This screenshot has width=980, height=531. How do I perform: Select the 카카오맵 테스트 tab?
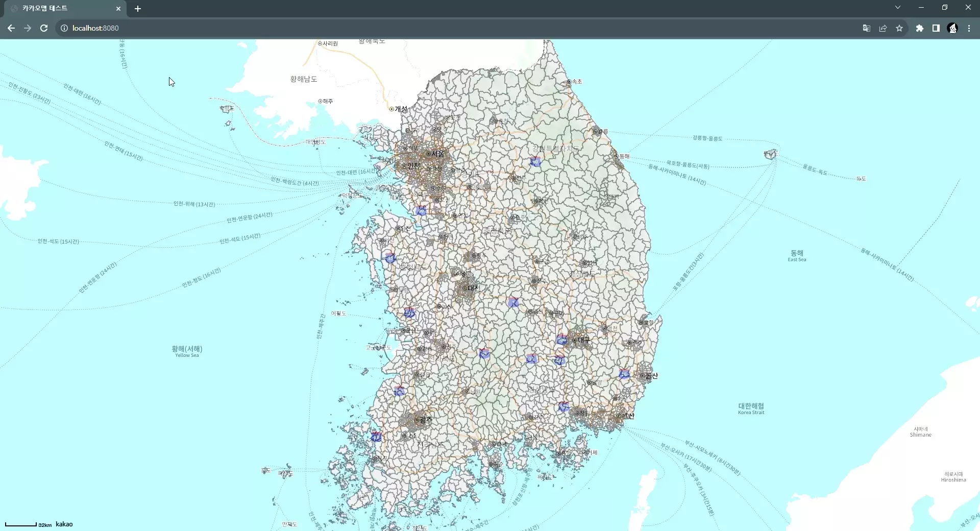coord(61,8)
